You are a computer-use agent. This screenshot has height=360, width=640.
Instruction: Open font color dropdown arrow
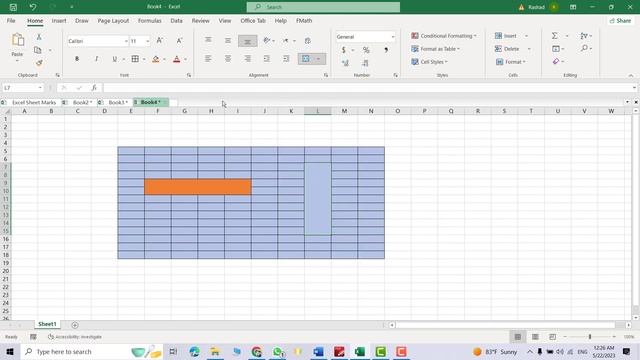pos(185,60)
